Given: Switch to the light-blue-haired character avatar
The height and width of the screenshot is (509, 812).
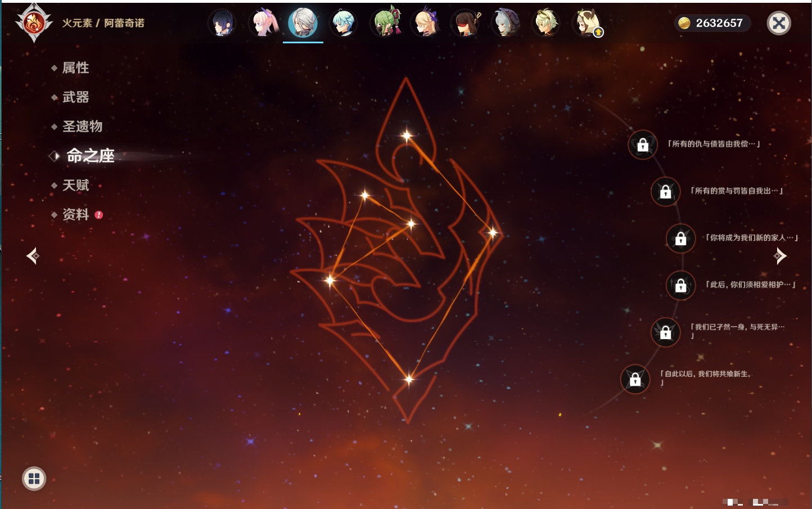Looking at the screenshot, I should pos(344,23).
